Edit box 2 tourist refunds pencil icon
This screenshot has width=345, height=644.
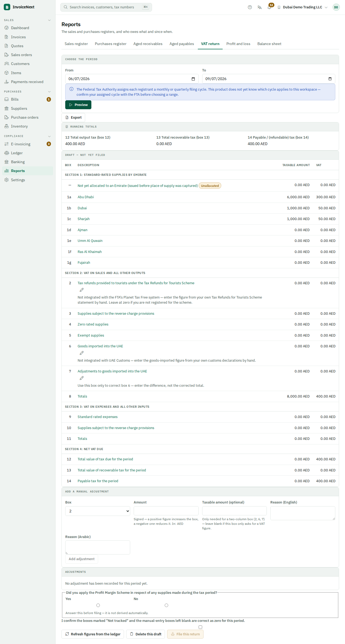pos(82,290)
